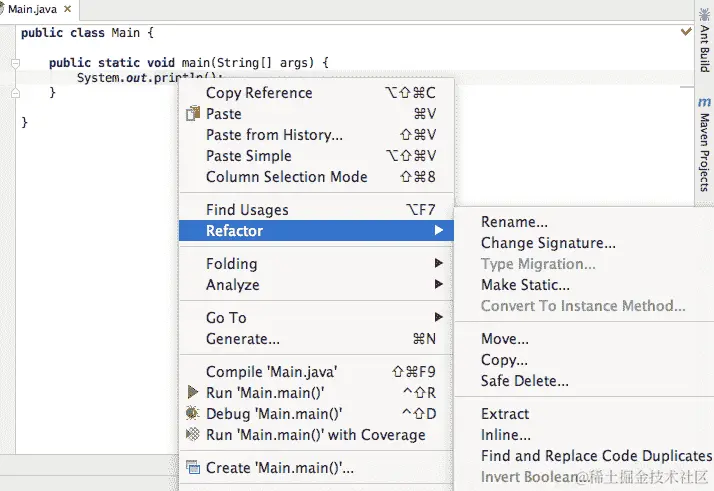Click the Paste clipboard icon

point(193,114)
